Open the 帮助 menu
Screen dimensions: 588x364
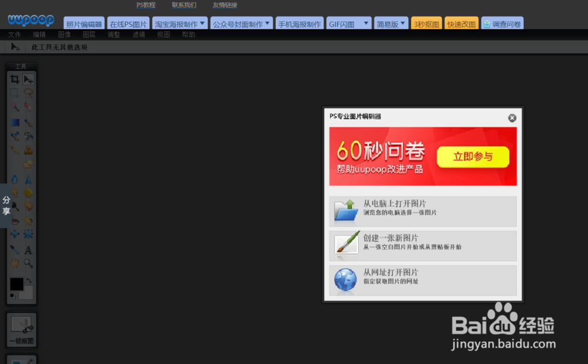[x=188, y=35]
